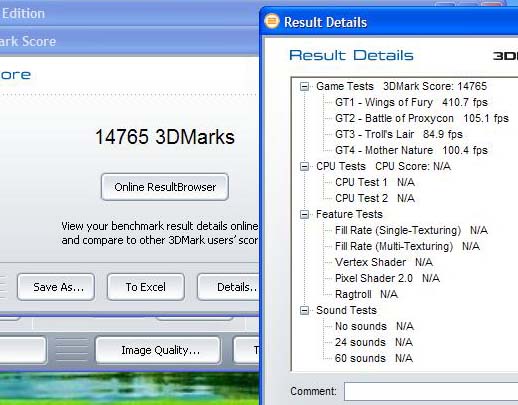Collapse the Feature Tests tree node
This screenshot has height=405, width=518.
click(304, 214)
